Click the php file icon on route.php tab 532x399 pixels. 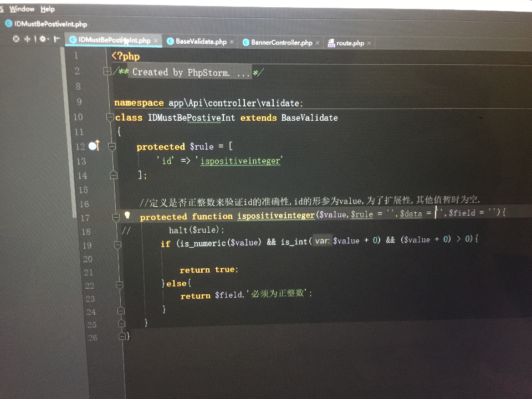pos(331,43)
